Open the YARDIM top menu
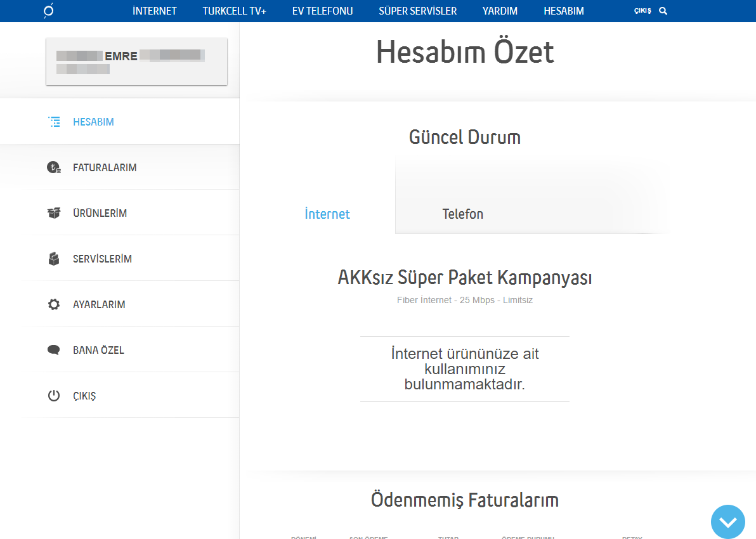756x539 pixels. (500, 11)
